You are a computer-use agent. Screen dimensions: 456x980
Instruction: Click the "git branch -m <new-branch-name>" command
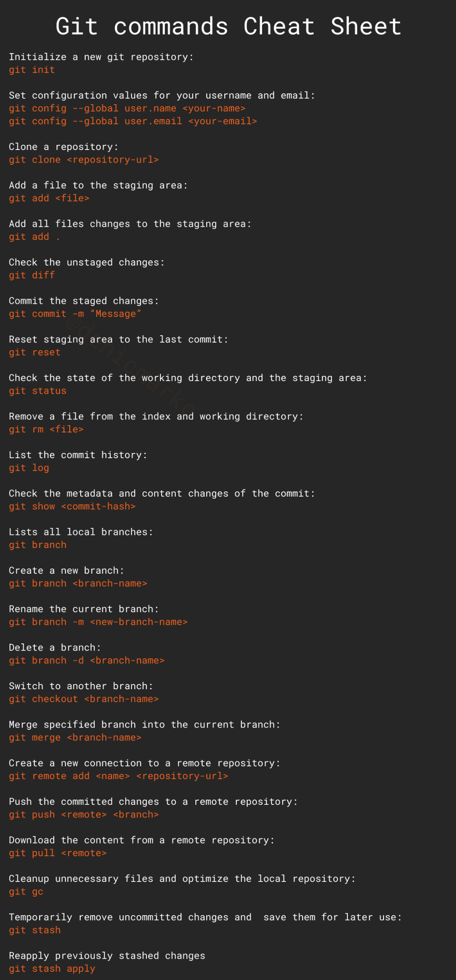(98, 622)
